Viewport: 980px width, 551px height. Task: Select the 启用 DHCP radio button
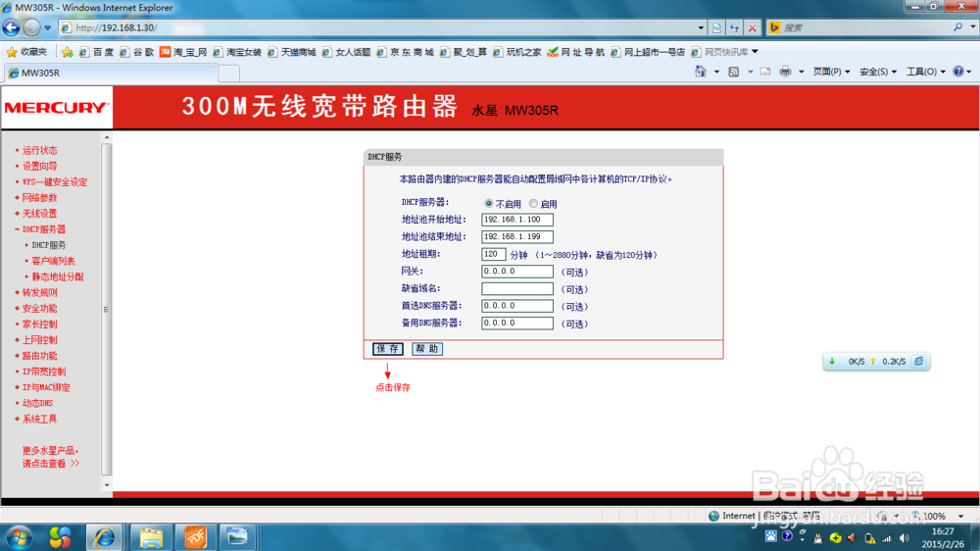(533, 203)
